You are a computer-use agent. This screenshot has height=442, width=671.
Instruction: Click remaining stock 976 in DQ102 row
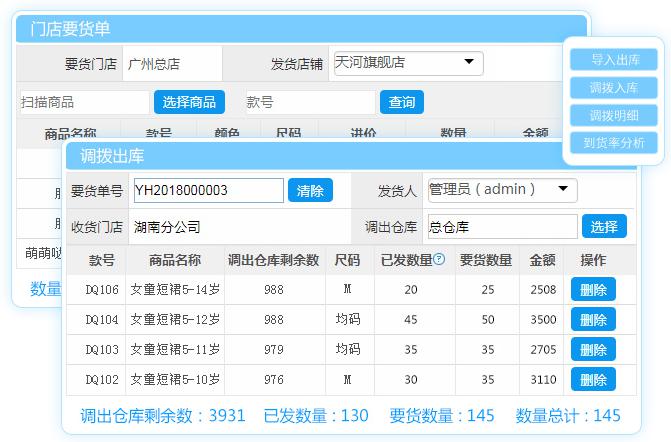tap(273, 380)
